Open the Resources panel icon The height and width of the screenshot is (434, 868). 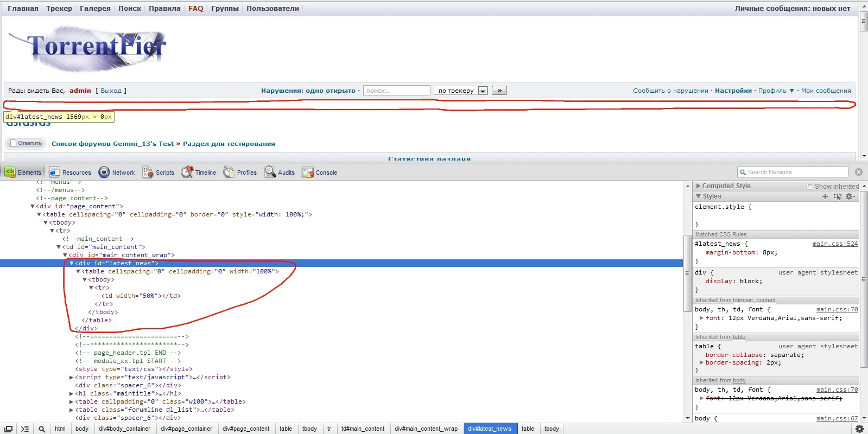pos(54,173)
